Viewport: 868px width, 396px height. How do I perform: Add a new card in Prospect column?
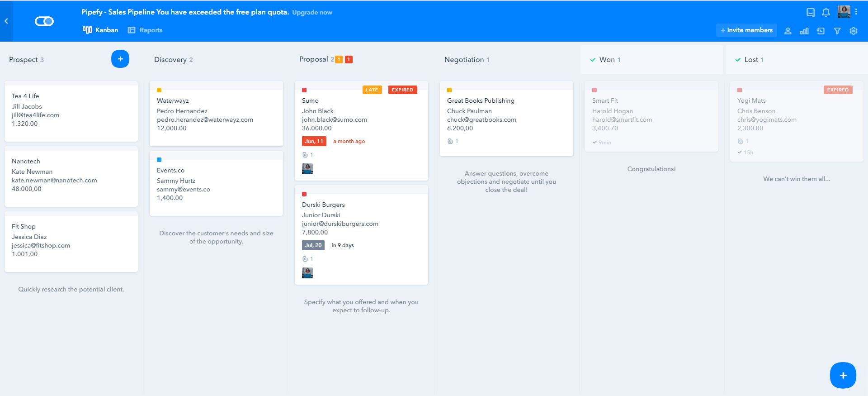(x=120, y=59)
